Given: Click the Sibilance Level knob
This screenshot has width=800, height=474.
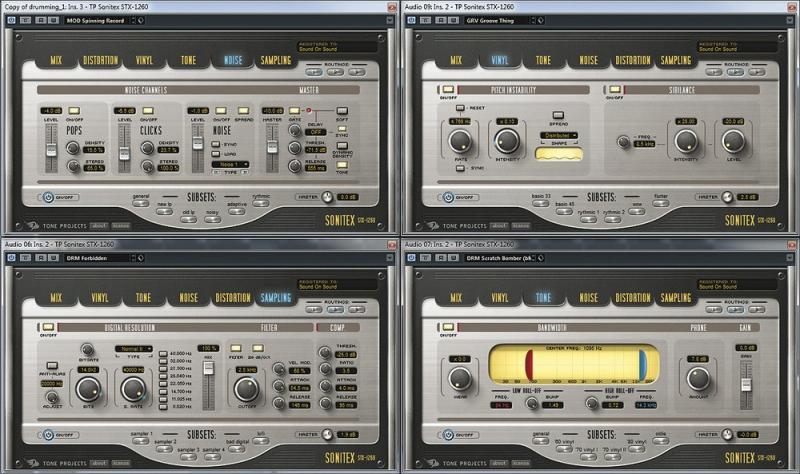Looking at the screenshot, I should pyautogui.click(x=733, y=141).
